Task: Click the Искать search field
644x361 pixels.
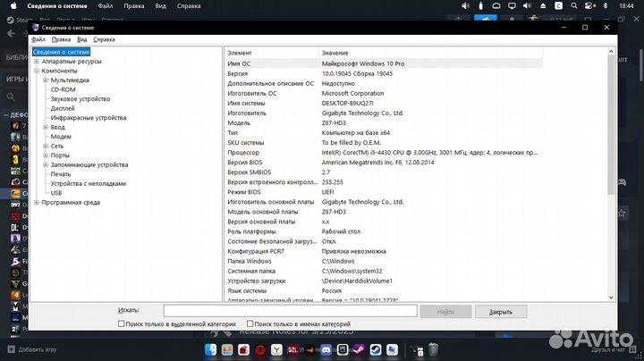Action: click(290, 311)
